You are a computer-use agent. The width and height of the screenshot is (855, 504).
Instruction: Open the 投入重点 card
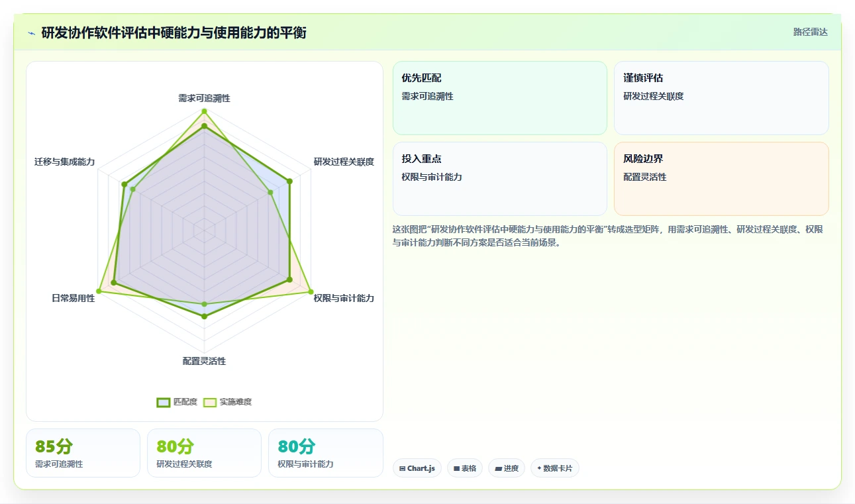(x=500, y=179)
